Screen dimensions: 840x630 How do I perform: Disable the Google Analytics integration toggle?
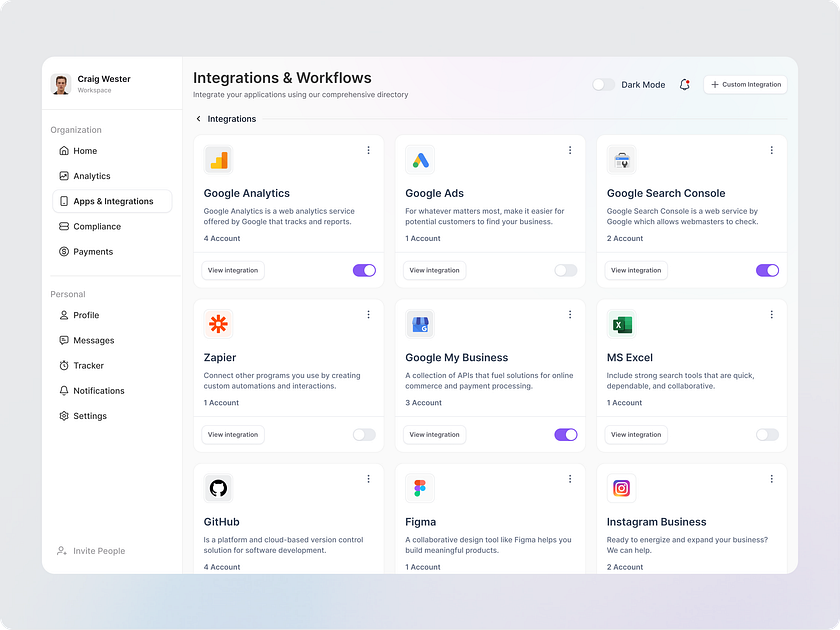364,270
